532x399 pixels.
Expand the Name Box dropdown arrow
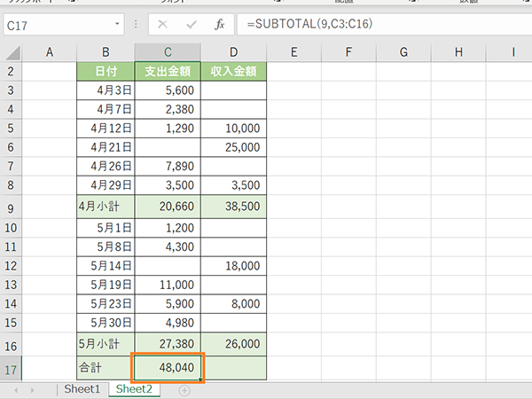point(118,25)
